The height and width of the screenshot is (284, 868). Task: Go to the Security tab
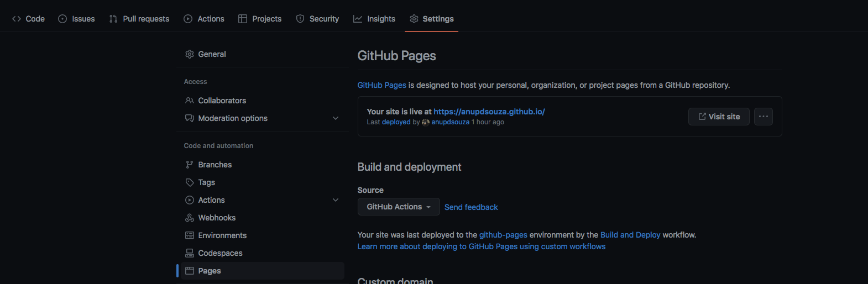pos(317,19)
